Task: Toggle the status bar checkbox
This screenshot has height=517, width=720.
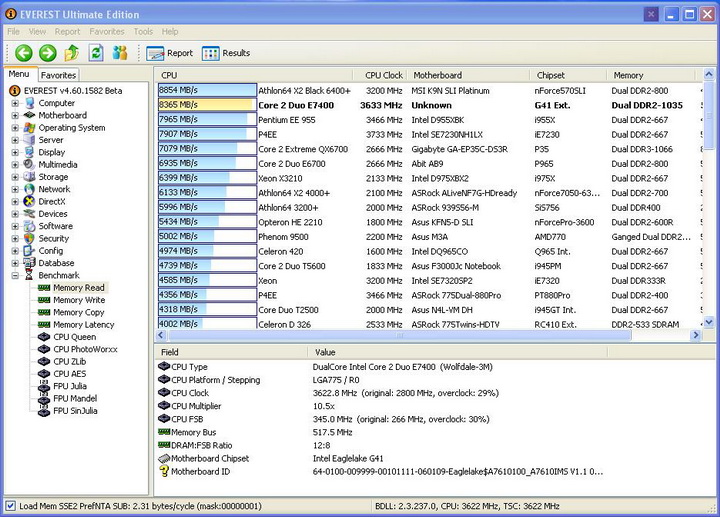Action: click(x=10, y=506)
